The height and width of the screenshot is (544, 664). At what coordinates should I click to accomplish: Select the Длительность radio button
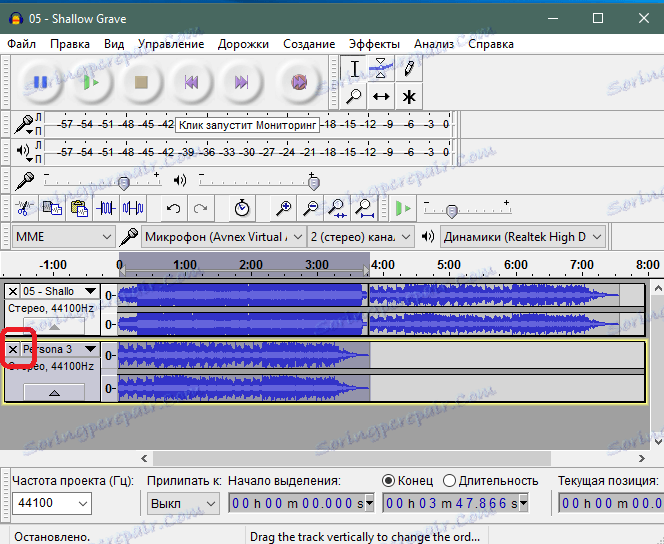point(449,480)
